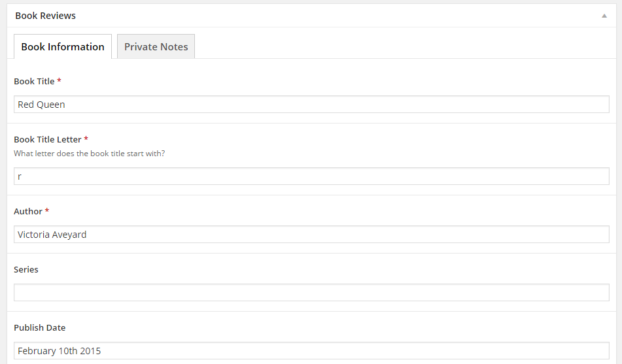Click the help text about the title's starting letter

pyautogui.click(x=89, y=154)
